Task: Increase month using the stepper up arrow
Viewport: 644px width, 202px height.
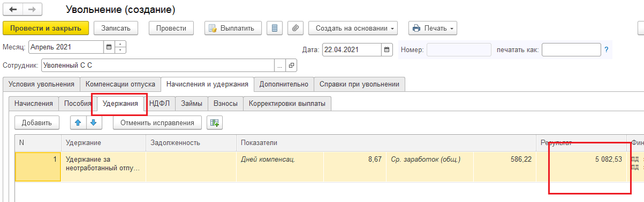Action: [x=121, y=44]
